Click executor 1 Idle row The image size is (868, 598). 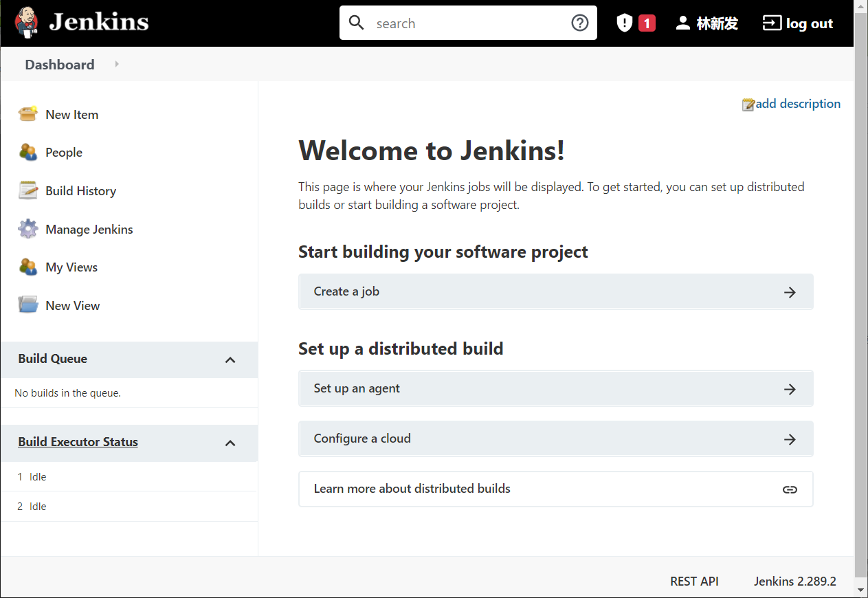[129, 476]
